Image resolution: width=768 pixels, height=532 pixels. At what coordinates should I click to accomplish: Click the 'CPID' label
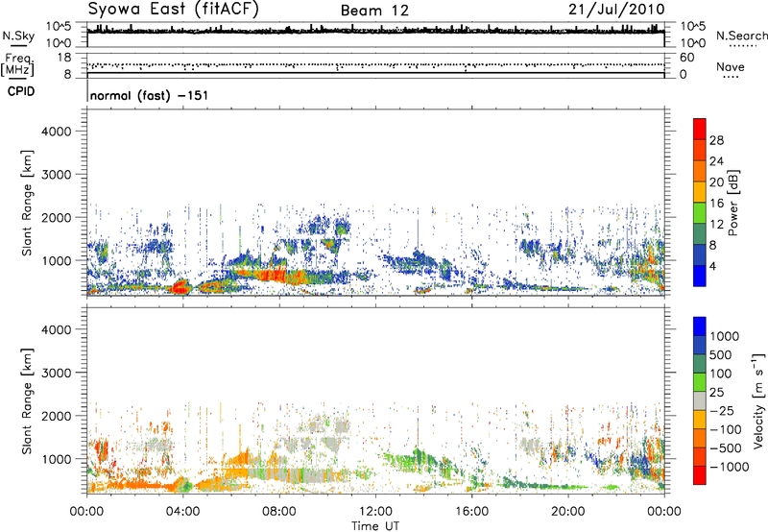[21, 91]
